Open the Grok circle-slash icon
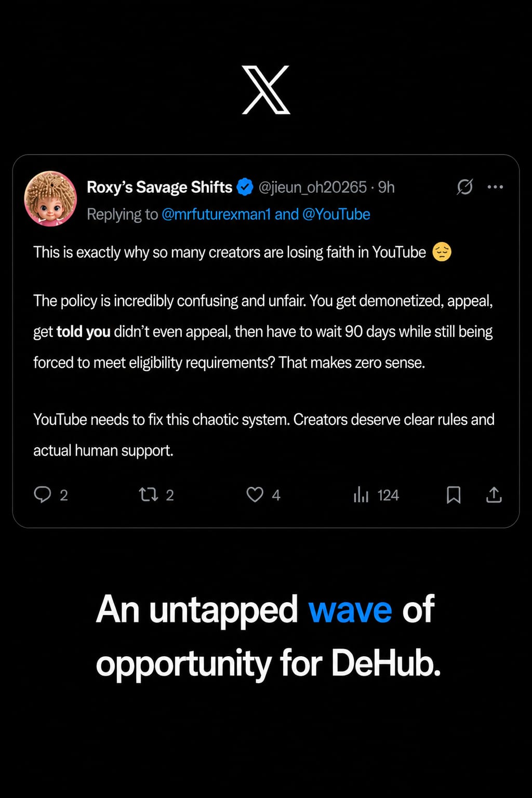The width and height of the screenshot is (532, 798). click(x=464, y=187)
